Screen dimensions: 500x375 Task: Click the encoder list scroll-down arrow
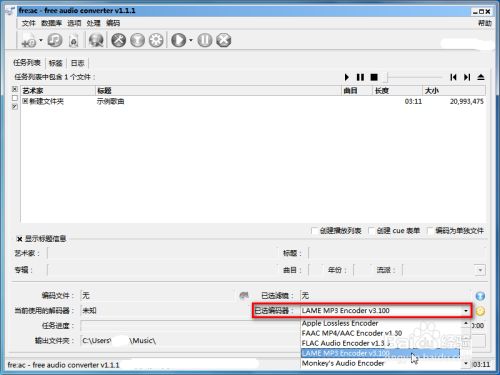466,363
